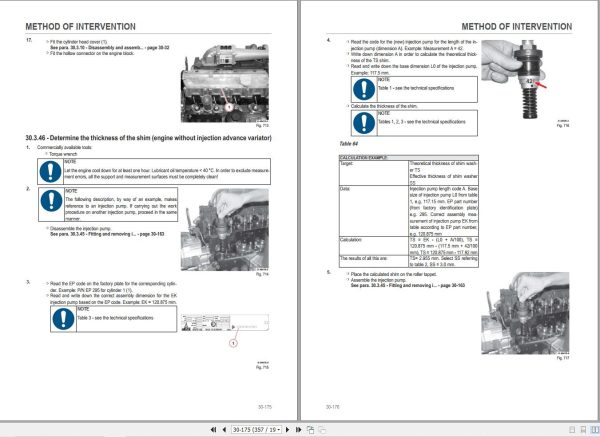Click the greyed-out next-view icon
Viewport: 600px width, 437px height.
pos(322,430)
